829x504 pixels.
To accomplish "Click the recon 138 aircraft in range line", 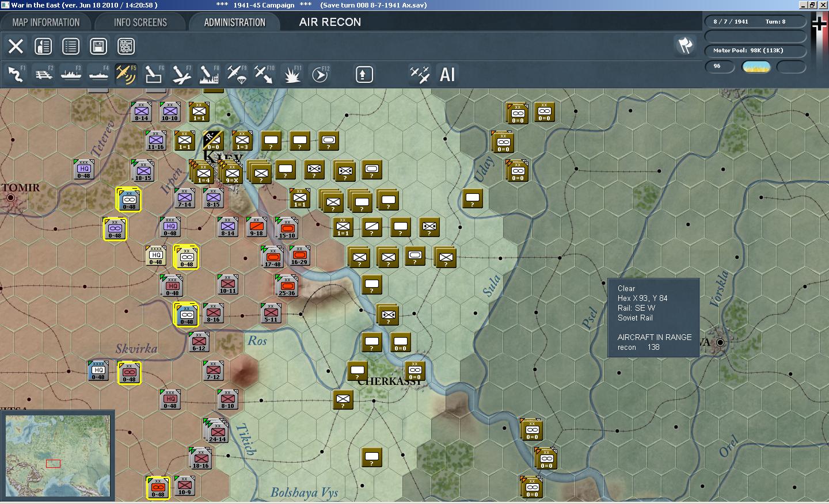I will (638, 347).
